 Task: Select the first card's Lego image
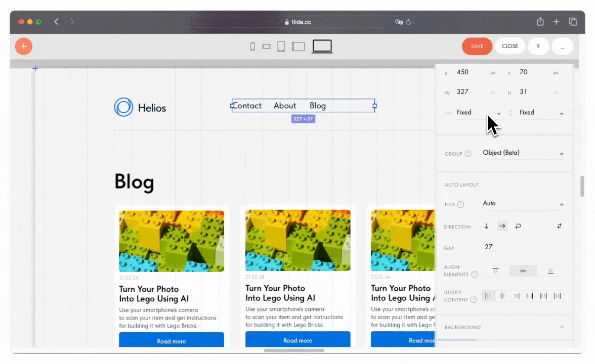(172, 241)
